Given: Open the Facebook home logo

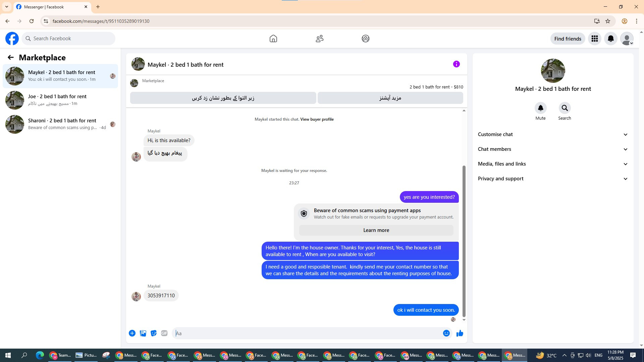Looking at the screenshot, I should coord(12,39).
